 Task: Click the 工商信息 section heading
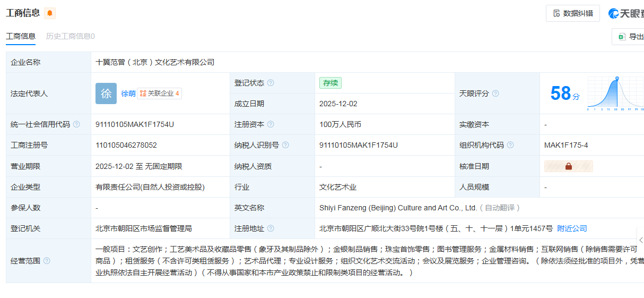tap(23, 13)
